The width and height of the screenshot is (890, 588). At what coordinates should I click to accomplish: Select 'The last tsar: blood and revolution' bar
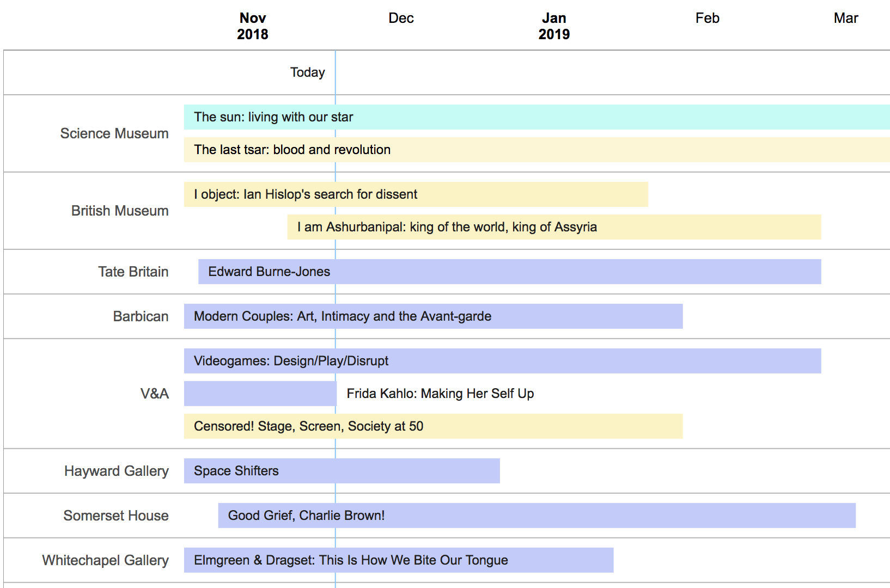537,150
